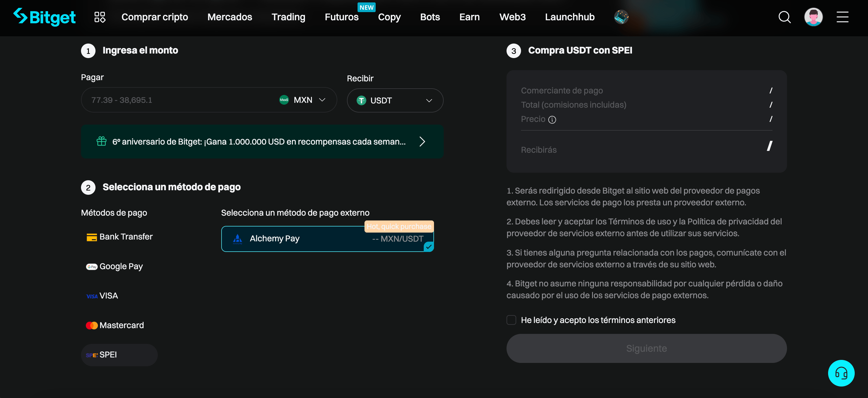Open the Futuros menu tab
The image size is (868, 398).
tap(342, 16)
